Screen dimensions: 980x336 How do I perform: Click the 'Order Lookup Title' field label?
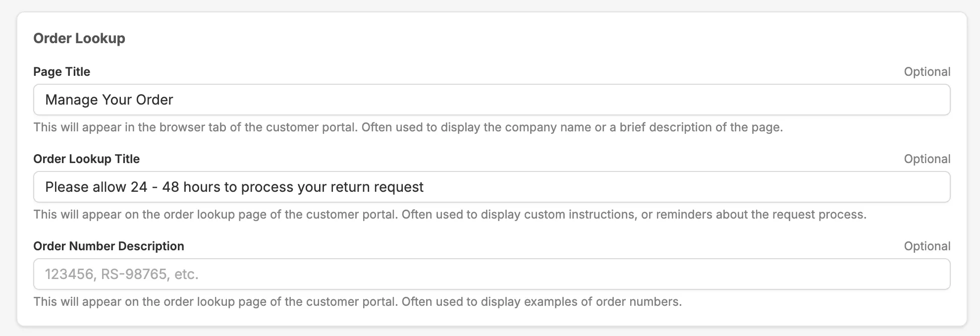pos(86,159)
